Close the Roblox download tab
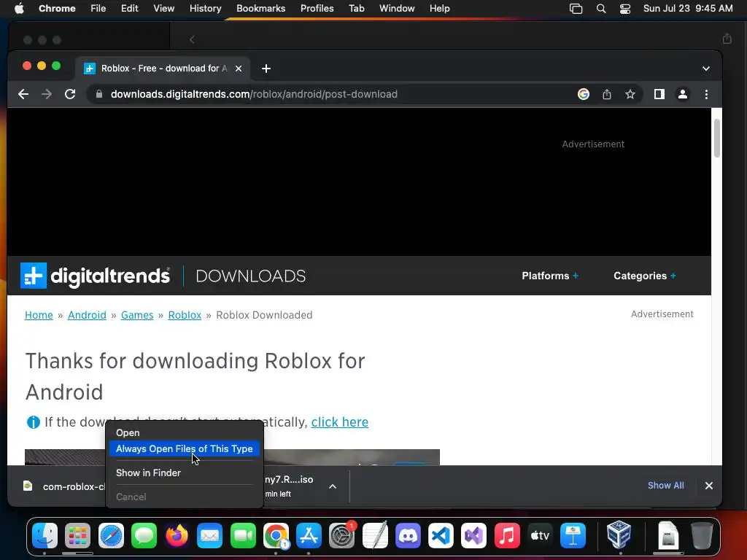Viewport: 747px width, 560px height. point(239,69)
